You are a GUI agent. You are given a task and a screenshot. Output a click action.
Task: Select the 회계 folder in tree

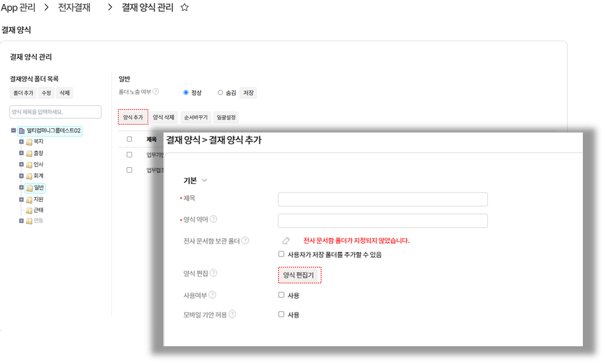point(38,176)
